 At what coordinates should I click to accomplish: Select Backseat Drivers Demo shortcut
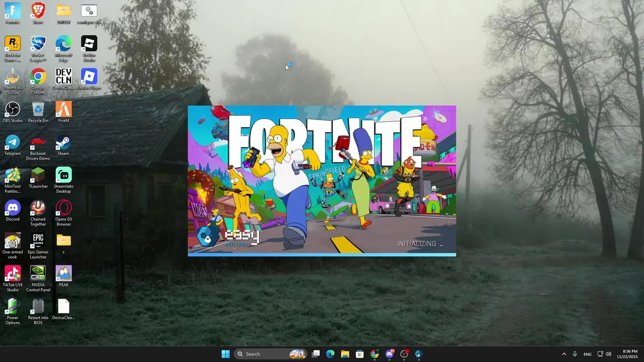click(38, 148)
